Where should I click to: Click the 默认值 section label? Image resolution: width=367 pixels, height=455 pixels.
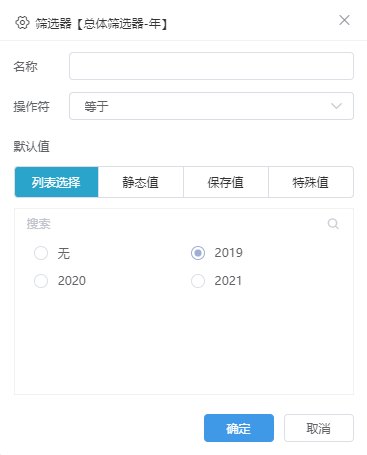[x=32, y=146]
